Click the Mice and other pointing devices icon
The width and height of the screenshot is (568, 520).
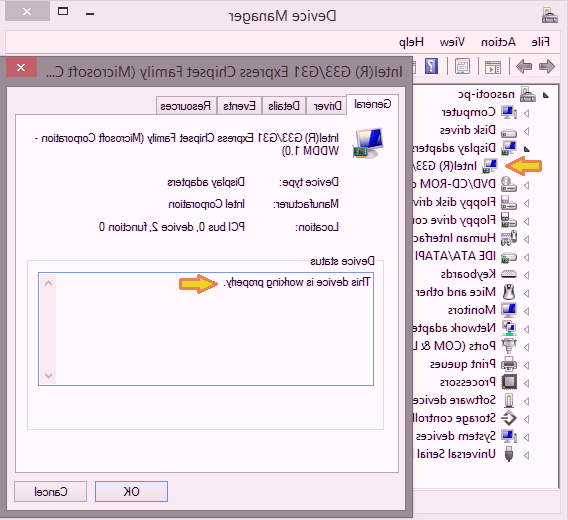509,292
